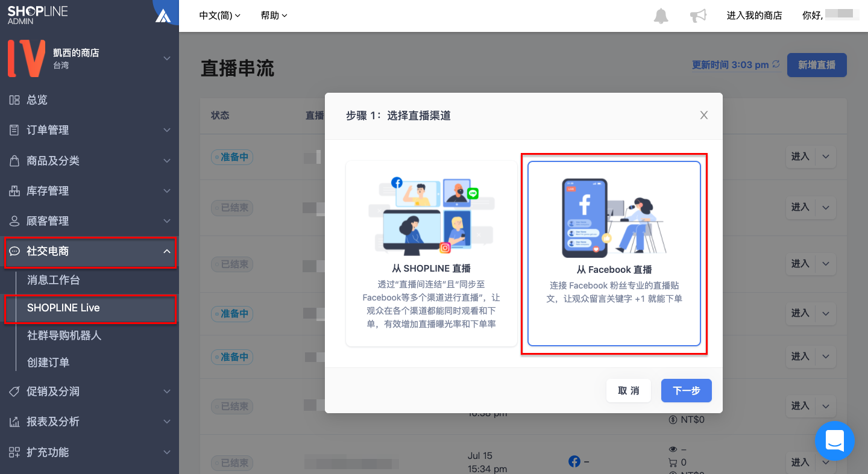Click the 社交电商 chat bubble icon
The image size is (868, 474).
pyautogui.click(x=14, y=251)
